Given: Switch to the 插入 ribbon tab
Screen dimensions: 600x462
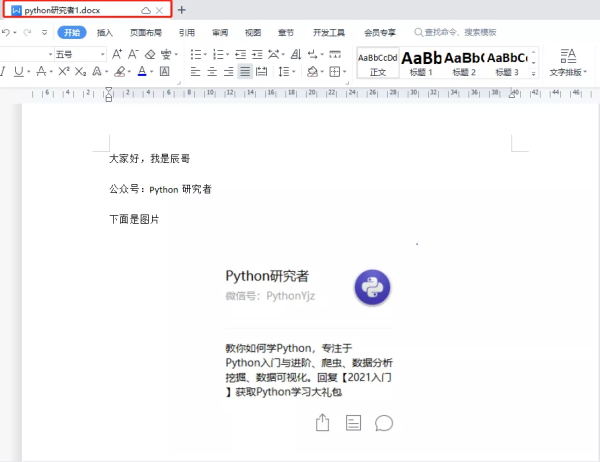Looking at the screenshot, I should [x=104, y=32].
